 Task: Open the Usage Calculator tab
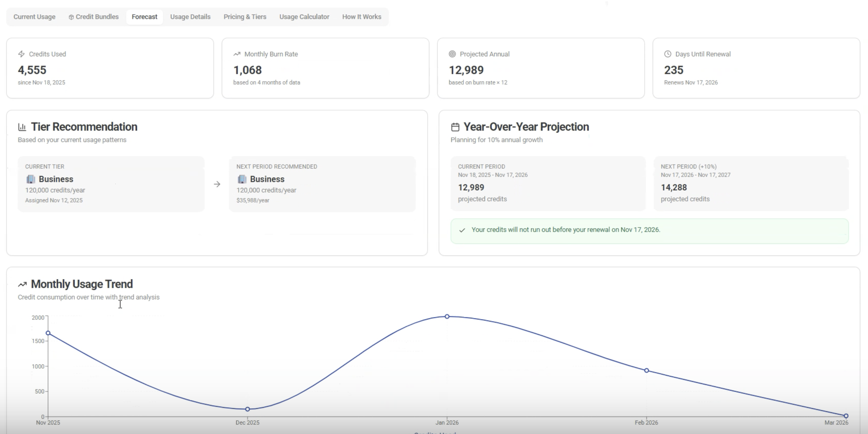pyautogui.click(x=304, y=17)
